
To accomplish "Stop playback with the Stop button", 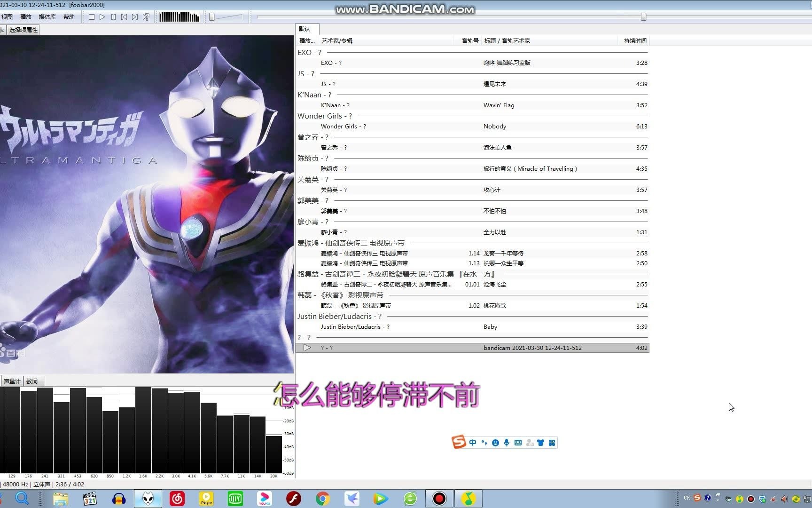I will coord(92,17).
